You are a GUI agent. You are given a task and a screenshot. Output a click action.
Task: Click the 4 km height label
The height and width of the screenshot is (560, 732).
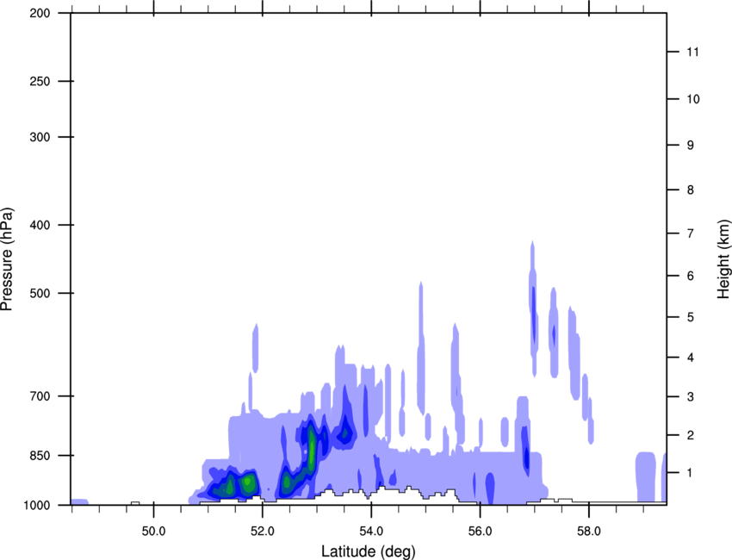tap(691, 358)
